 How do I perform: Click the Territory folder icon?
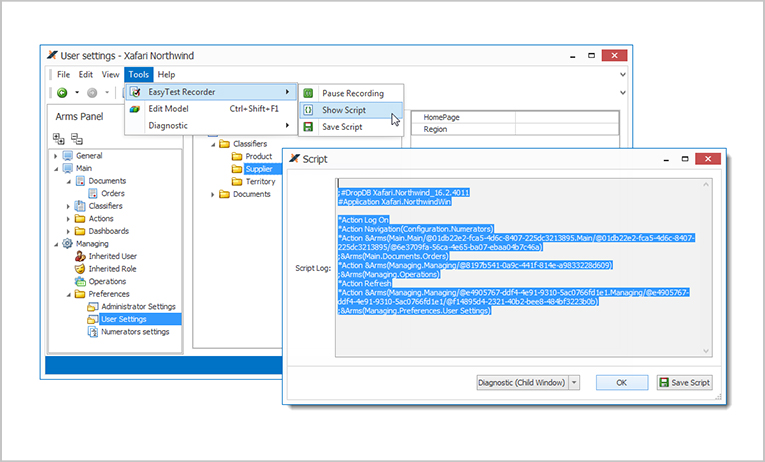[x=237, y=181]
